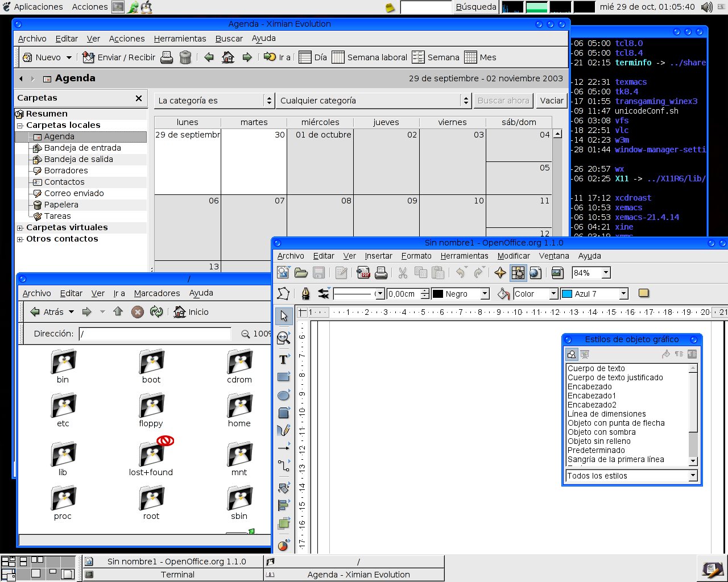Image resolution: width=728 pixels, height=582 pixels.
Task: Open Insertar menu in OpenOffice
Action: (379, 256)
